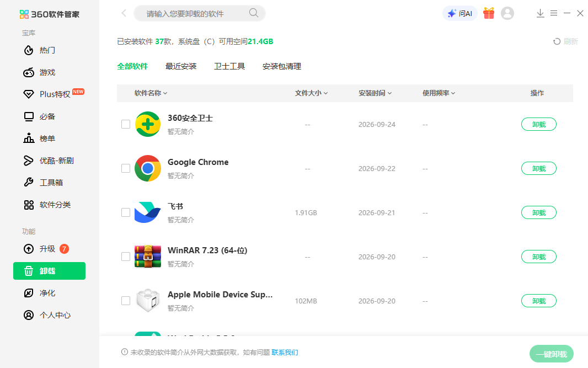This screenshot has height=368, width=588.
Task: Switch to 全部软件 tab
Action: coord(132,66)
